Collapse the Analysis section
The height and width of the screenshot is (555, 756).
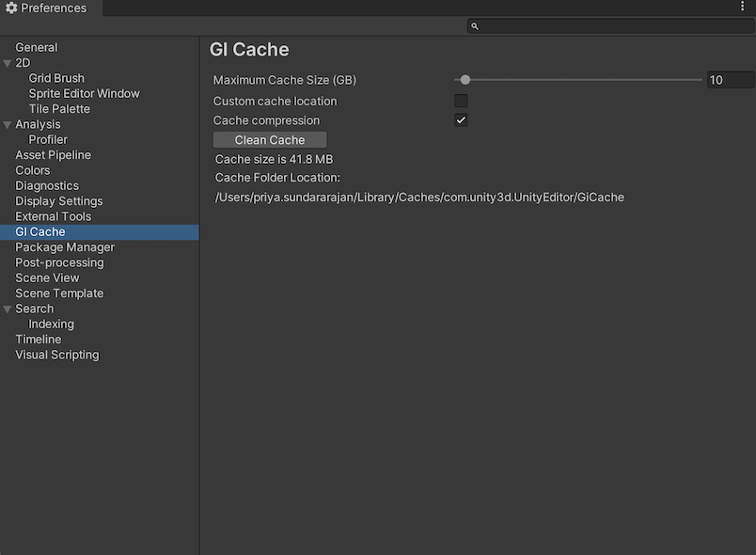[x=8, y=123]
